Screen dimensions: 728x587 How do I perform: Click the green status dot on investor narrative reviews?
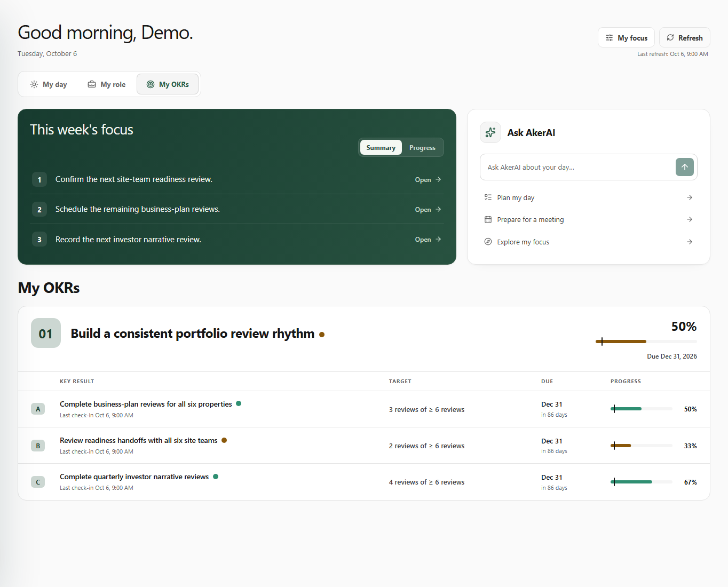pos(216,477)
